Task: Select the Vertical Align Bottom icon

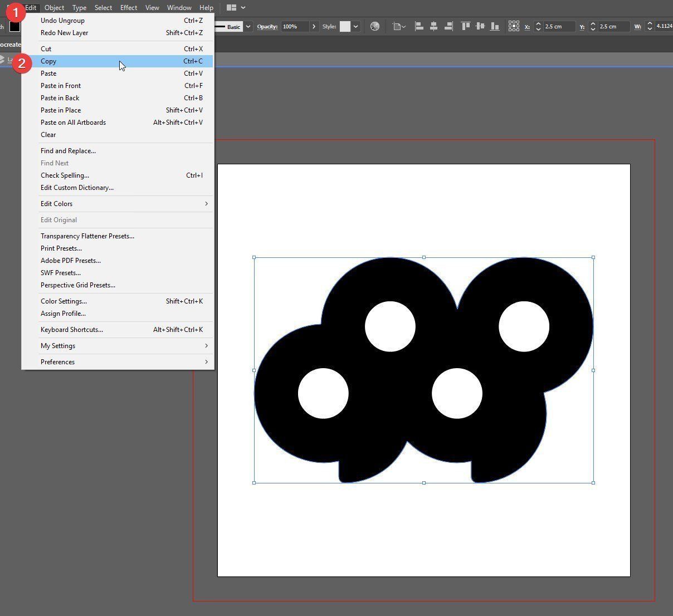Action: pos(494,26)
